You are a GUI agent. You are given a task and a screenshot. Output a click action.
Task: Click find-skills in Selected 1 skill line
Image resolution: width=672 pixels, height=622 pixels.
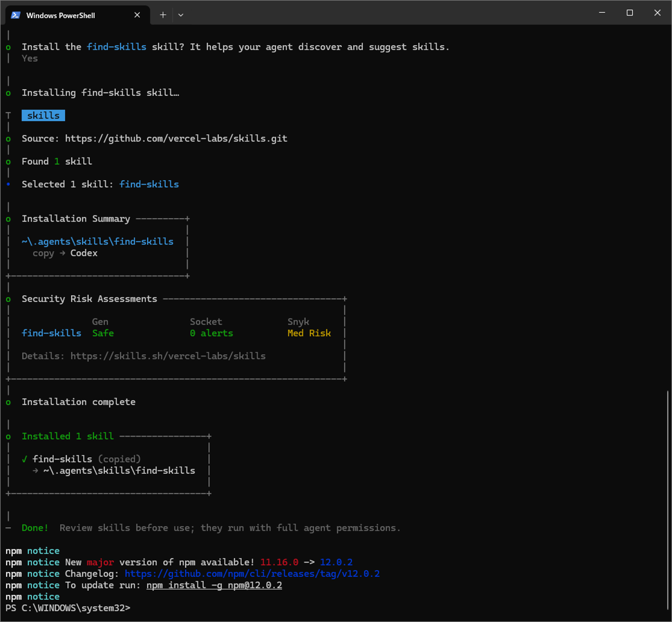[x=149, y=184]
